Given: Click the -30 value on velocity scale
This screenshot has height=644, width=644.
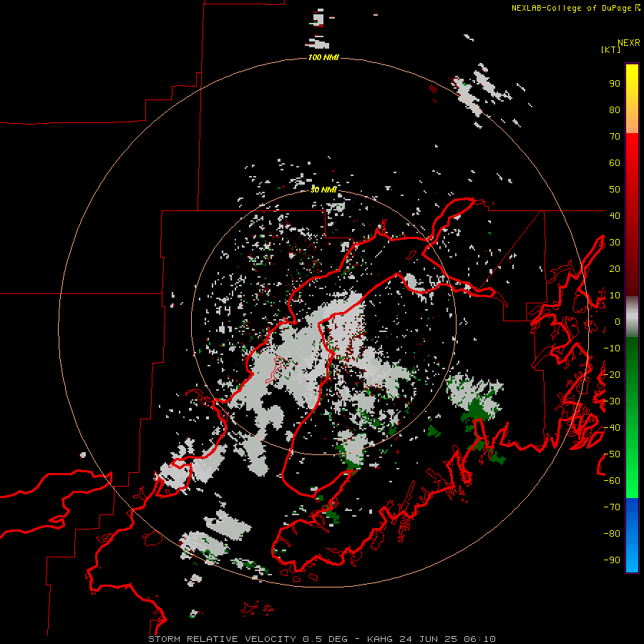Looking at the screenshot, I should pos(612,401).
